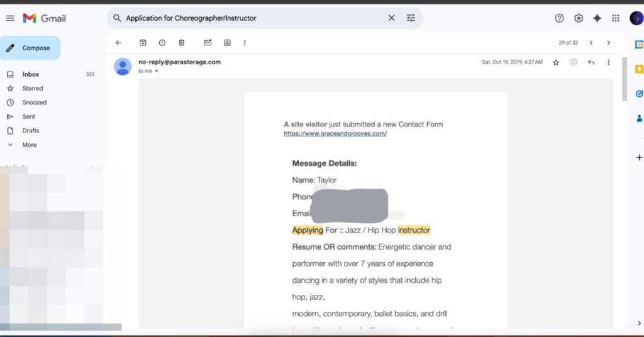Image resolution: width=644 pixels, height=337 pixels.
Task: Expand More labels in sidebar
Action: point(30,145)
